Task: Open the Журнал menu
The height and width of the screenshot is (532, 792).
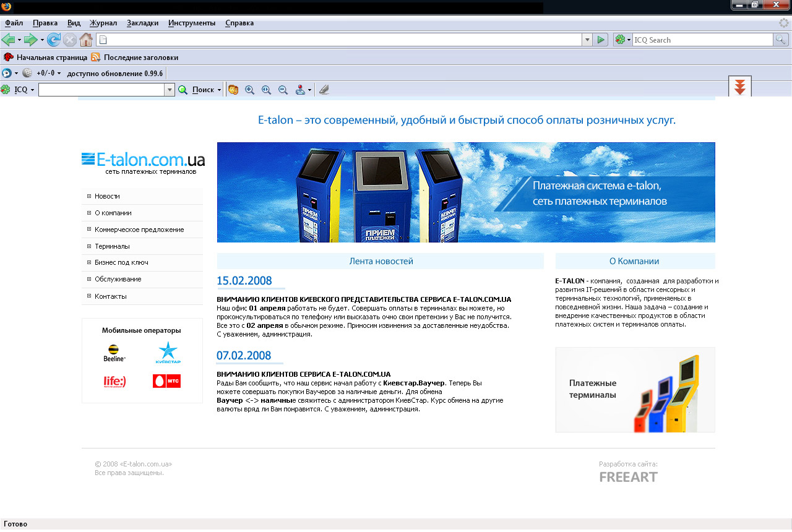Action: click(103, 23)
